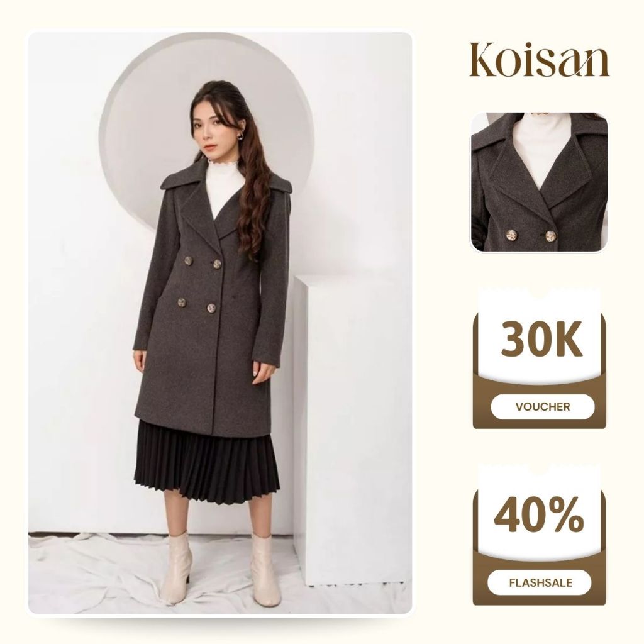
Task: Select the 40% flash sale discount text
Action: [538, 514]
